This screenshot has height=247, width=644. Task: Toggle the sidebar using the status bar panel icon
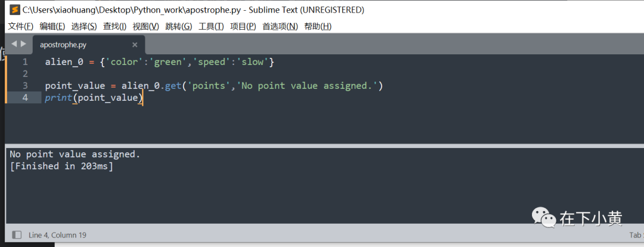[17, 235]
